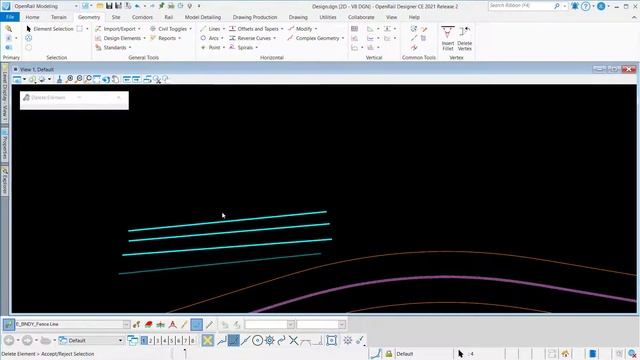Open the File tab
This screenshot has height=360, width=640.
[10, 17]
